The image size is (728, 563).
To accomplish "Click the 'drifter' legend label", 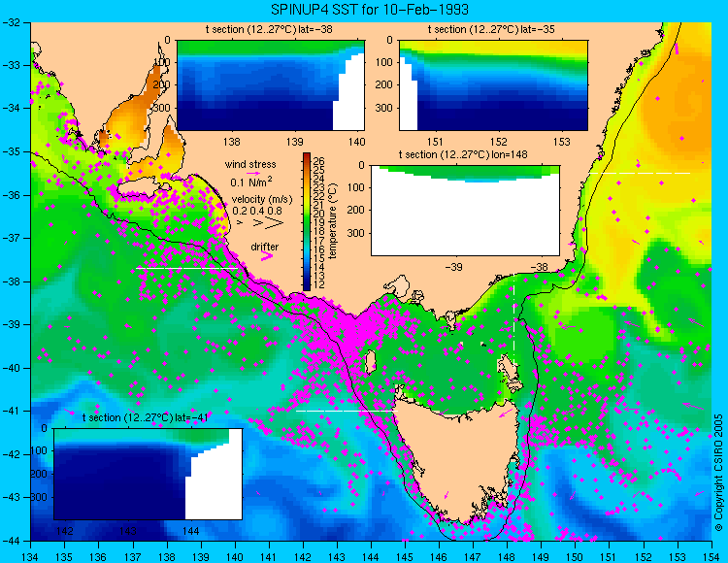I will (265, 247).
